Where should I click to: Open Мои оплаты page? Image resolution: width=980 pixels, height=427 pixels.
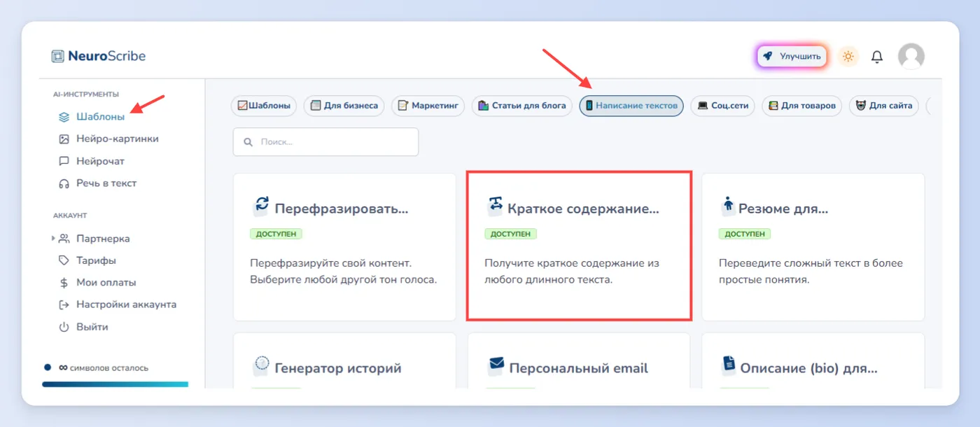coord(106,283)
